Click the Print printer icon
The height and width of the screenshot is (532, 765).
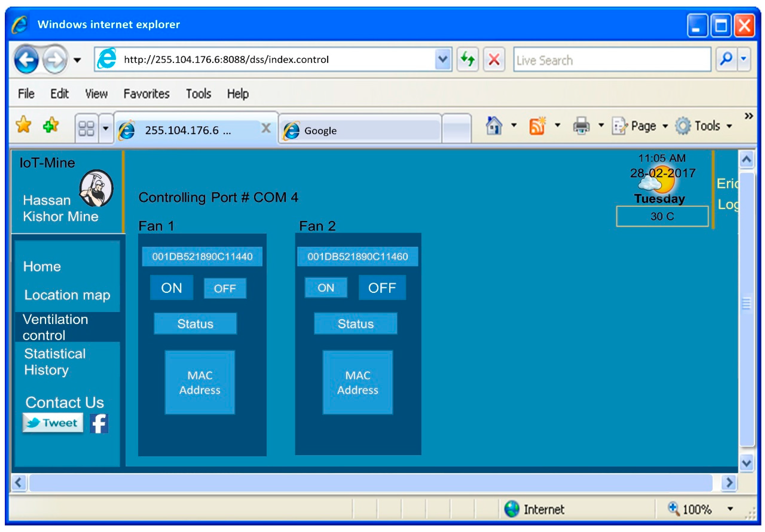[581, 126]
